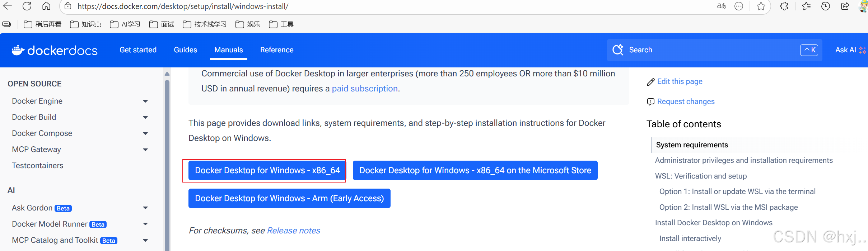
Task: Open the Ask AI assistant
Action: (850, 50)
